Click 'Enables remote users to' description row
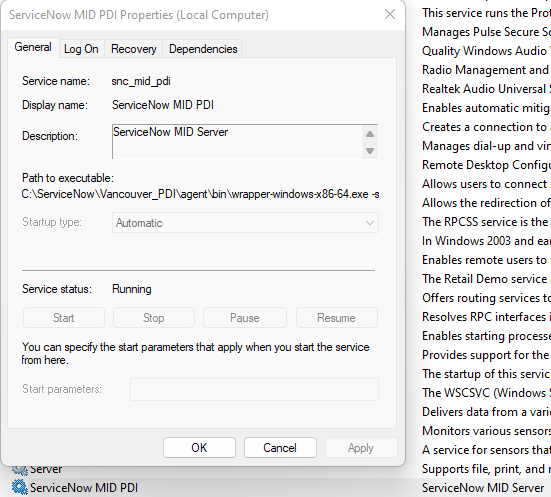Image resolution: width=551 pixels, height=497 pixels. click(x=486, y=259)
